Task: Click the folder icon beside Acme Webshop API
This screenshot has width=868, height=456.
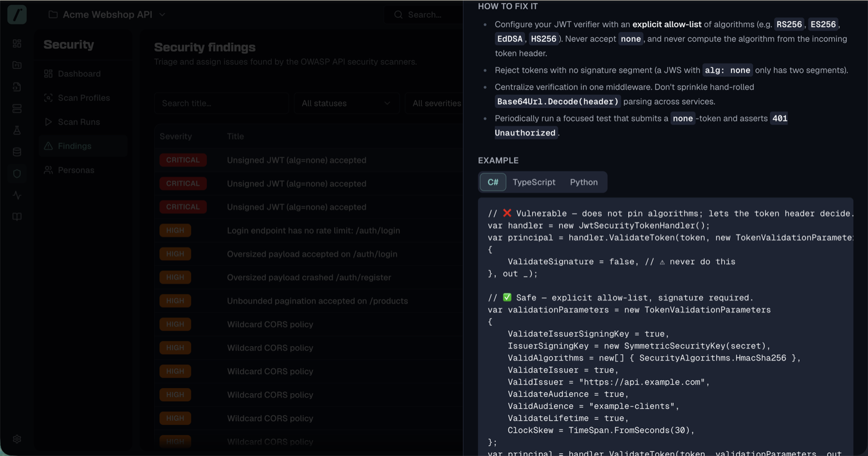Action: 53,15
